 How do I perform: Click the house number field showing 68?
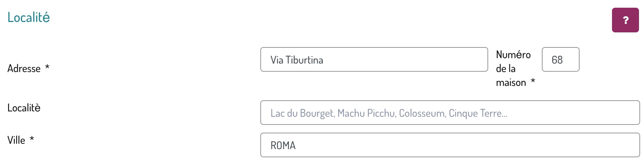click(560, 59)
